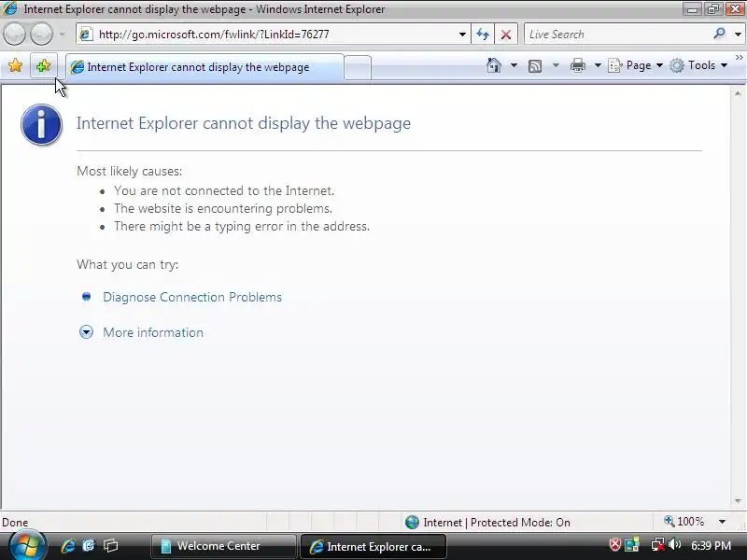The height and width of the screenshot is (560, 747).
Task: Click the Add to Favorites icon
Action: pos(43,65)
